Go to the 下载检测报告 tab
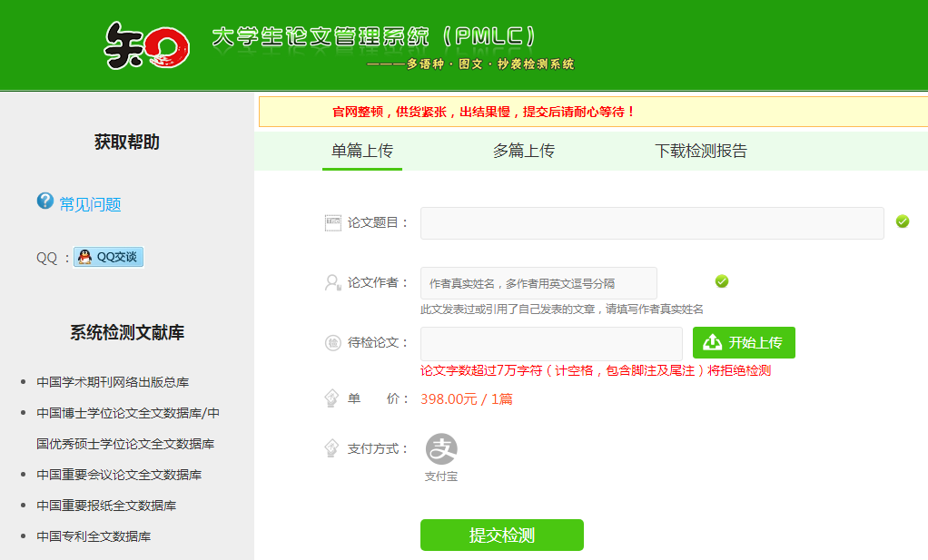This screenshot has width=928, height=560. 701,152
